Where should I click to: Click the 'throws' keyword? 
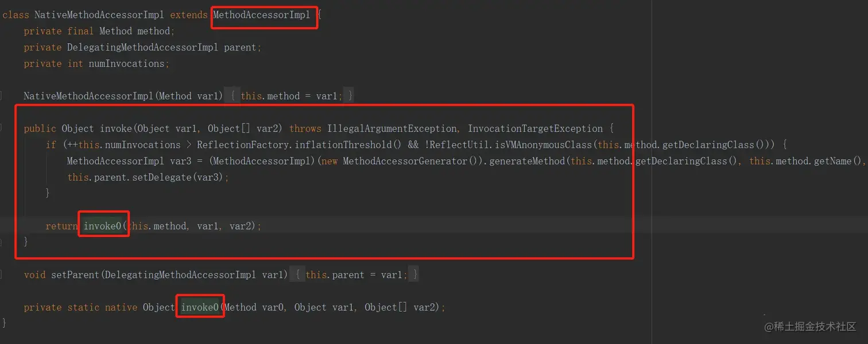click(x=305, y=129)
